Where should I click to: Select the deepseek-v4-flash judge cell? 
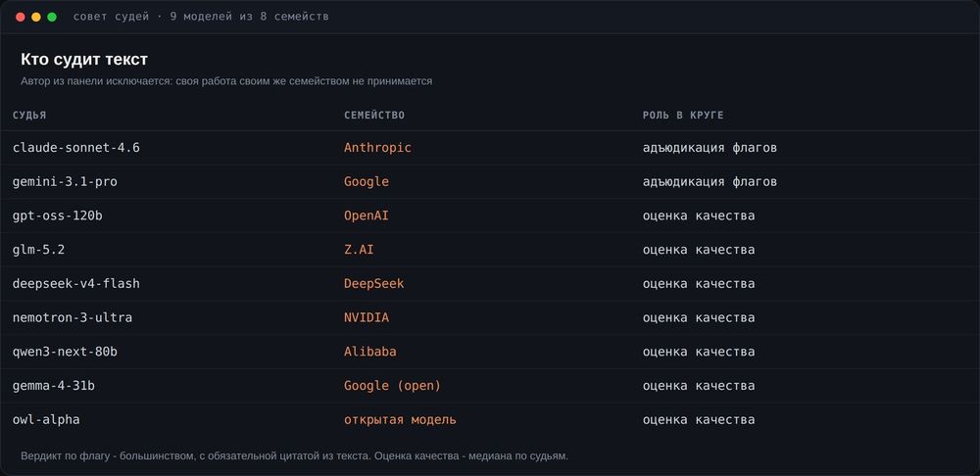[x=76, y=284]
